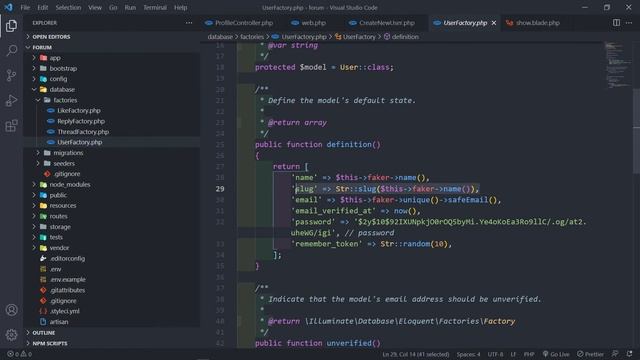This screenshot has width=640, height=360.
Task: Expand the tests folder
Action: click(x=56, y=237)
